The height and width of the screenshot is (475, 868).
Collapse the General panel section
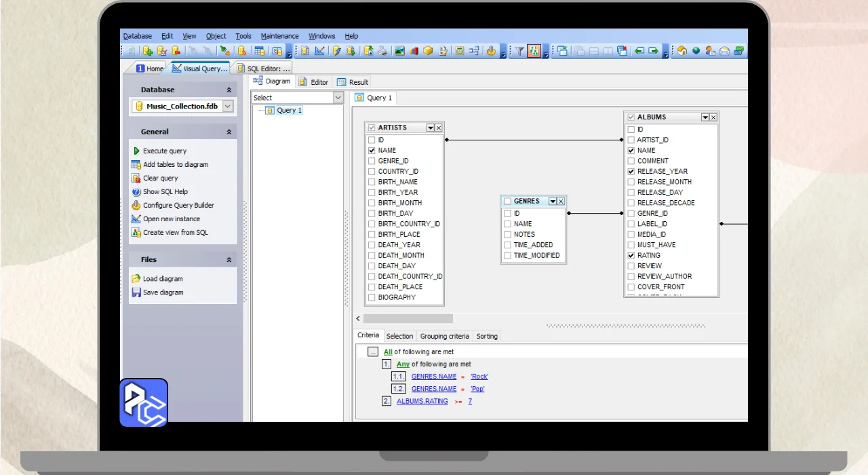pos(229,132)
